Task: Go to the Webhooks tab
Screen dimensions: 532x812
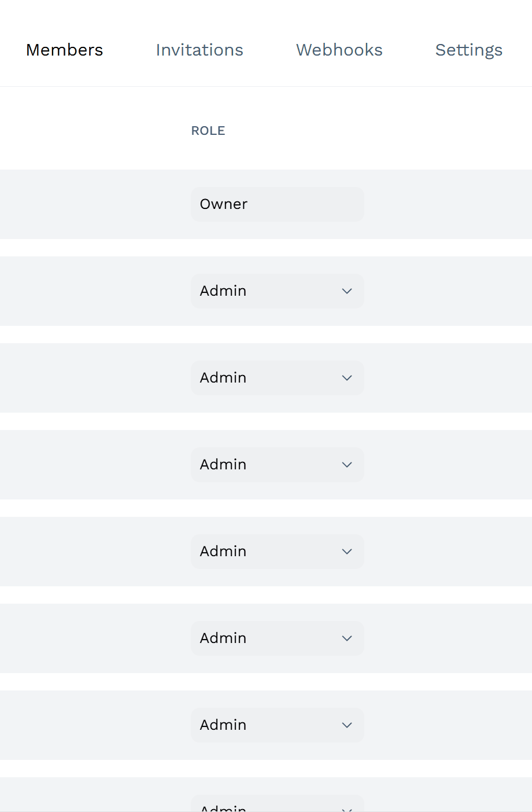Action: point(339,50)
